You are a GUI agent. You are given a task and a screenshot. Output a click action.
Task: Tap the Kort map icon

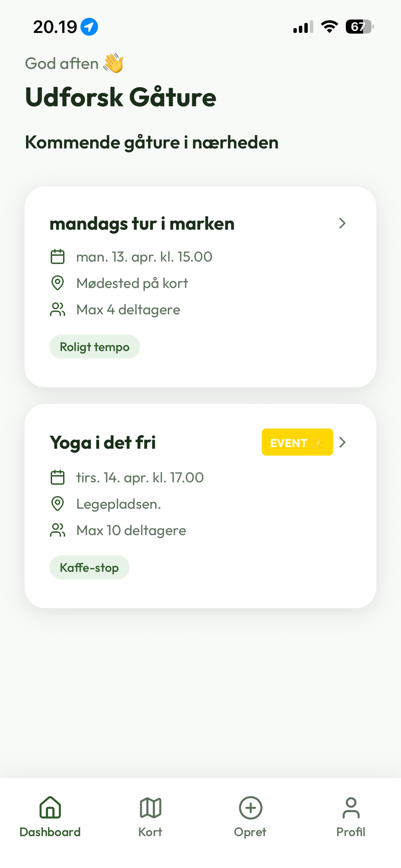tap(150, 807)
